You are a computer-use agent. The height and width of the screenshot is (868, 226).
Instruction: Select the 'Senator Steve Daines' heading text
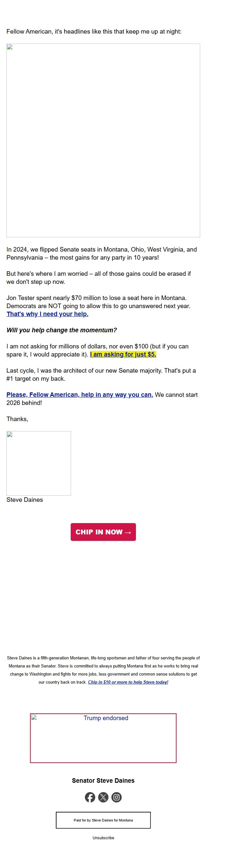tap(103, 780)
